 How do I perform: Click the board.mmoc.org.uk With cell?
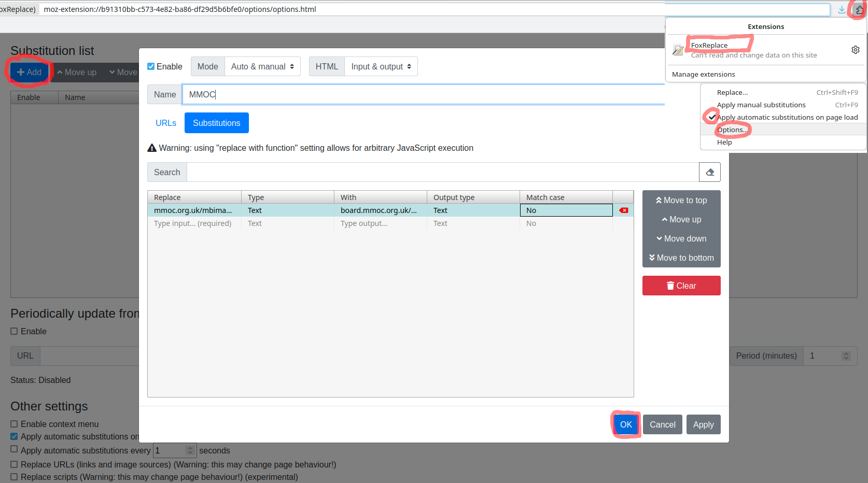tap(381, 210)
